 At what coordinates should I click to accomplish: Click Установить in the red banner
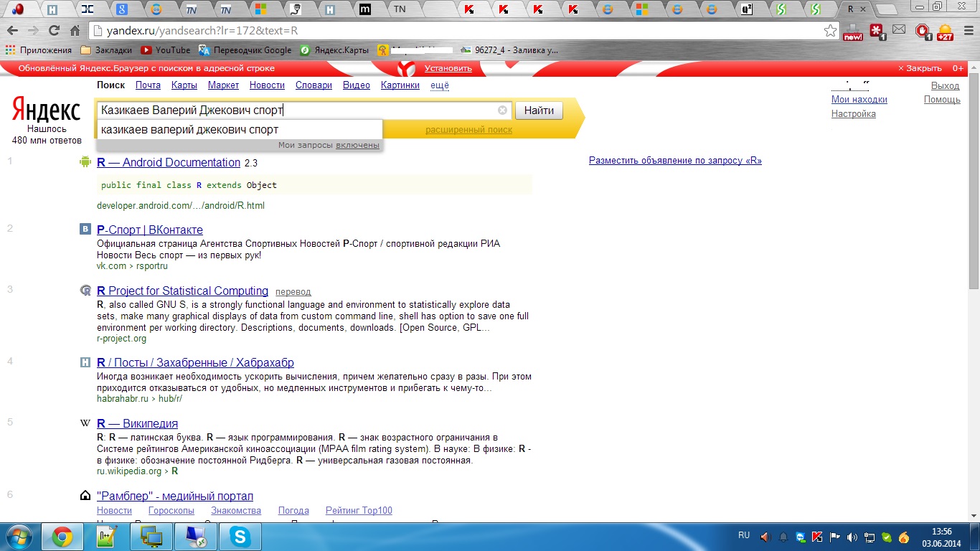[448, 68]
